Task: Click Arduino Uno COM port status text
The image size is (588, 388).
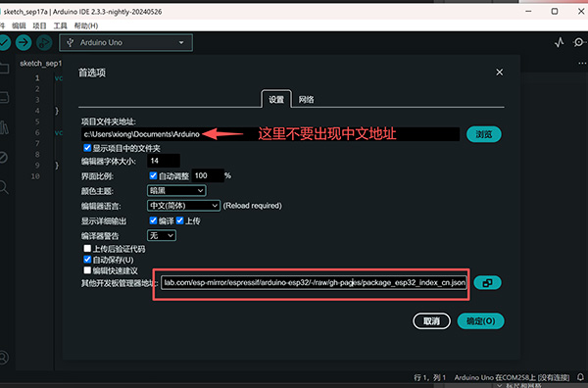Action: [x=512, y=377]
